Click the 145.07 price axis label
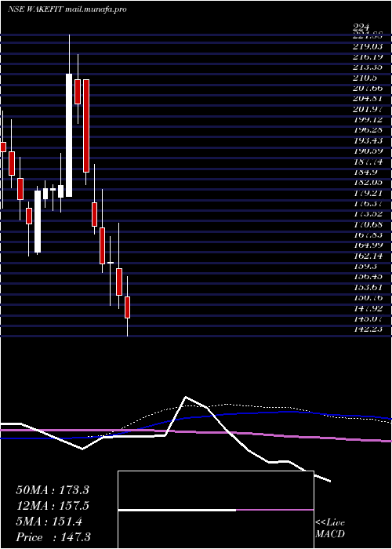The image size is (392, 549). pos(368,318)
